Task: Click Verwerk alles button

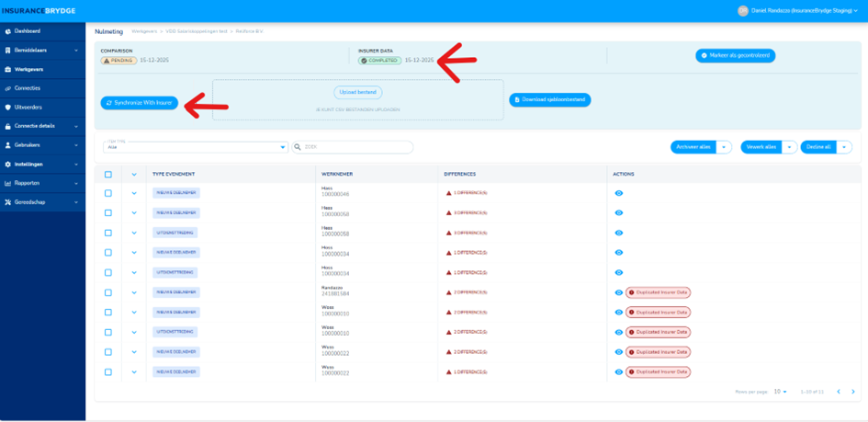Action: click(x=761, y=147)
